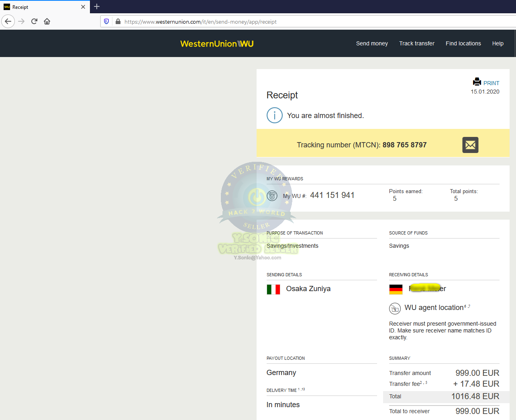Click the email envelope icon beside MTCN
The height and width of the screenshot is (420, 516).
pyautogui.click(x=470, y=145)
